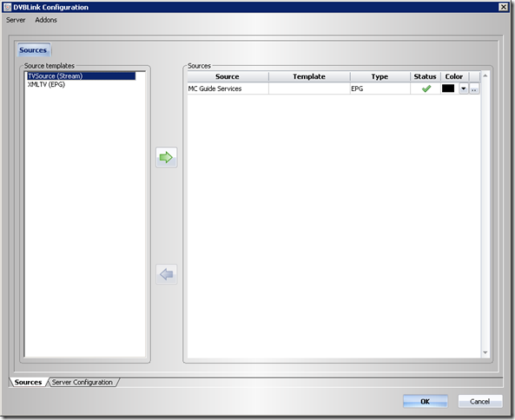Click the green status checkmark for MC Guide Services
Viewport: 515px width, 420px height.
[426, 89]
